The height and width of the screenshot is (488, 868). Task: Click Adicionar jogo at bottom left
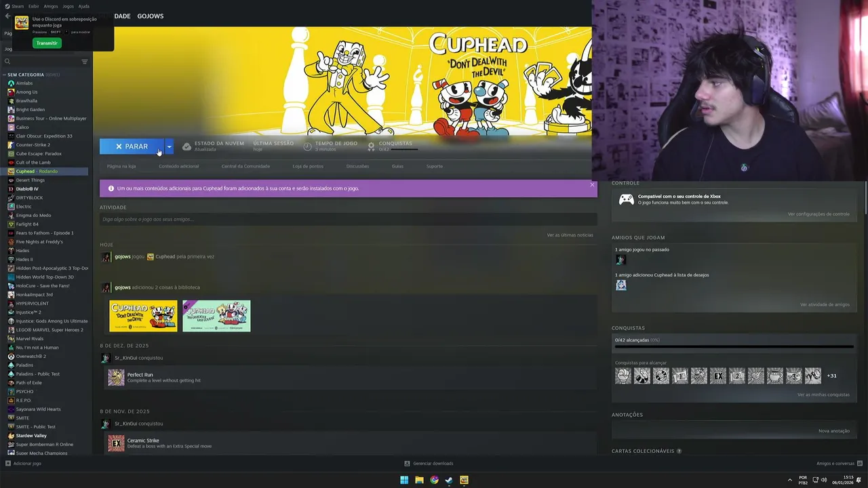pos(27,464)
